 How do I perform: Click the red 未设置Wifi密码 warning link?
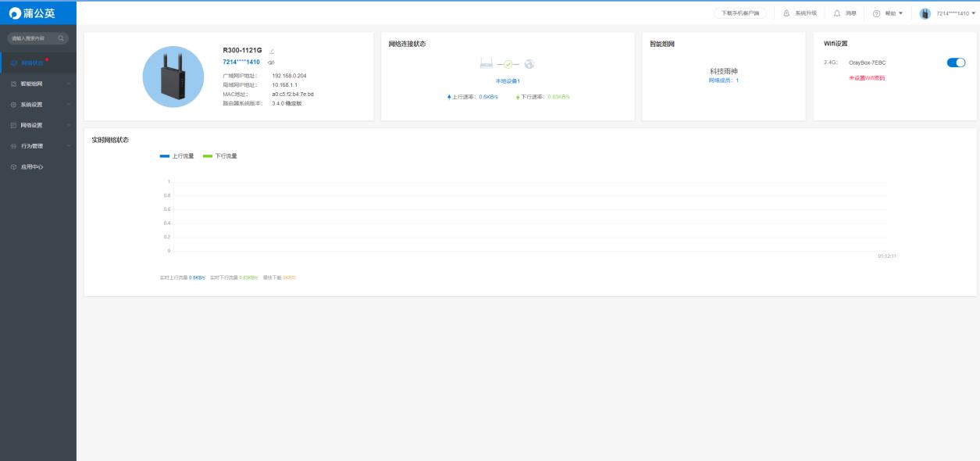point(867,77)
